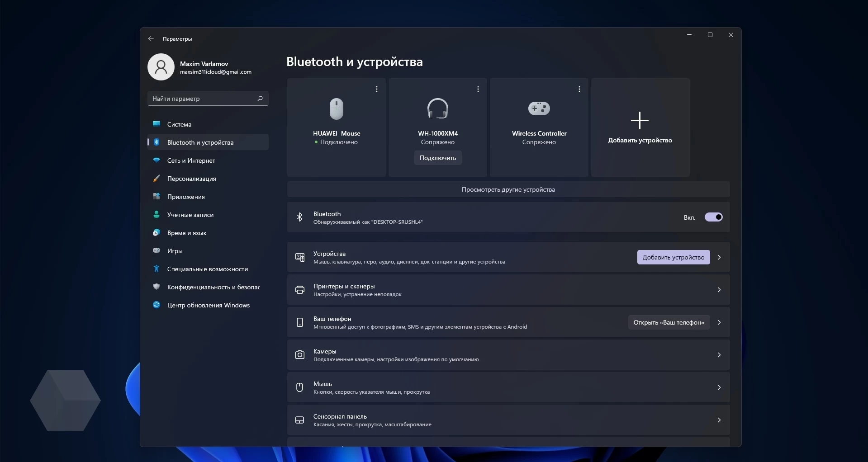Expand Мышь row chevron
The height and width of the screenshot is (462, 868).
click(x=719, y=387)
